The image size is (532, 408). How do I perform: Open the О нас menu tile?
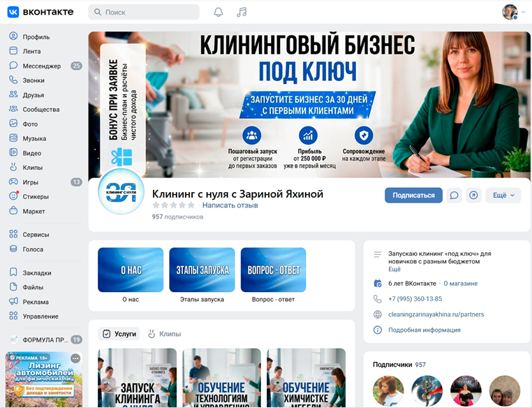pyautogui.click(x=131, y=270)
